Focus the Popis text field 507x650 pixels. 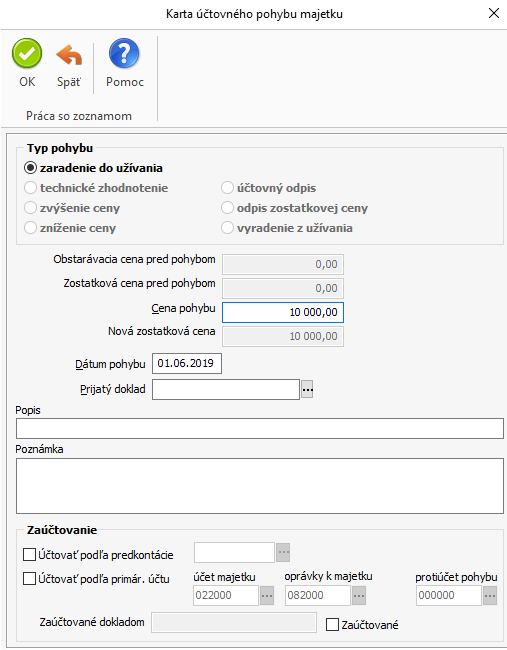[260, 428]
